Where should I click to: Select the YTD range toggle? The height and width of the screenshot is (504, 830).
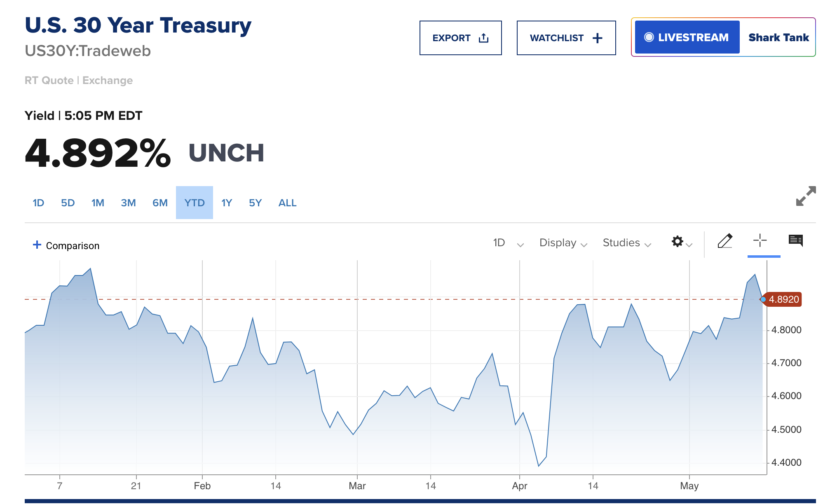tap(195, 203)
